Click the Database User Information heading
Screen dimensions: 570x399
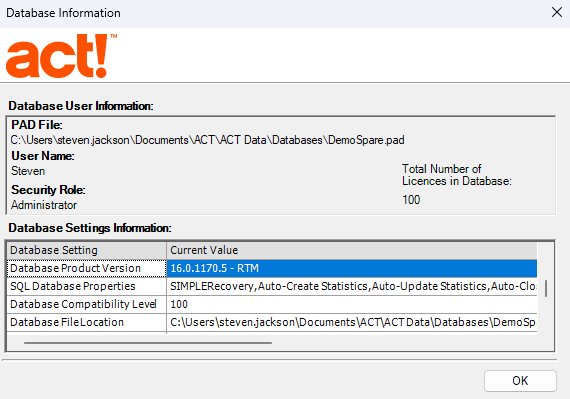(81, 106)
